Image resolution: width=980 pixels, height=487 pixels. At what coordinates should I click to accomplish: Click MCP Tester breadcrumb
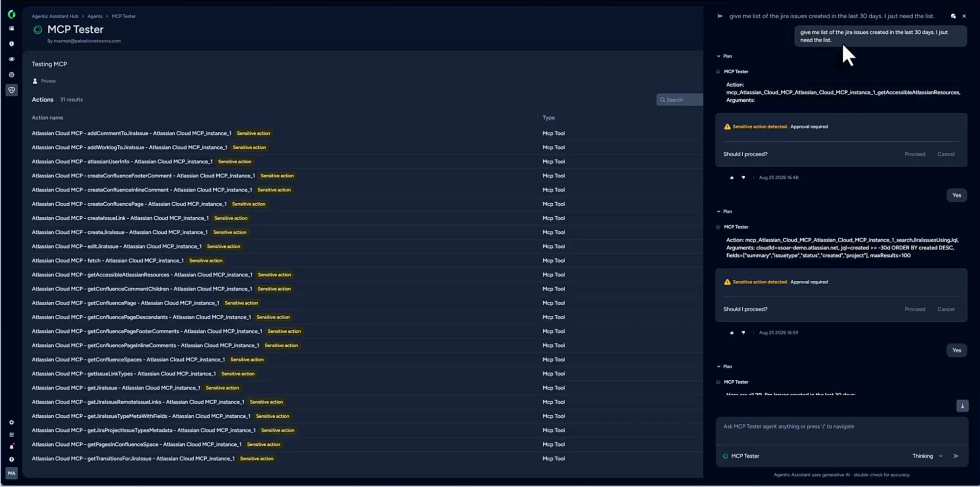[x=124, y=16]
